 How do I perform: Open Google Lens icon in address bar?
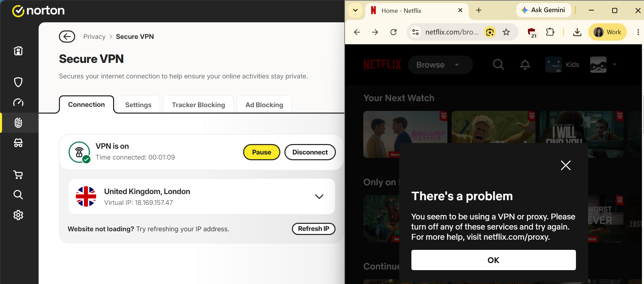[x=490, y=32]
